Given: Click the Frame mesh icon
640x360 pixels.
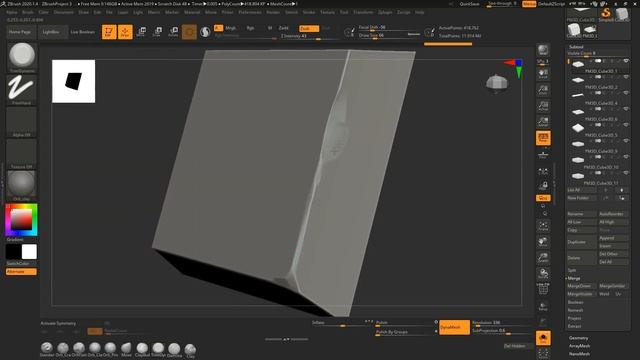Looking at the screenshot, I should click(x=543, y=226).
